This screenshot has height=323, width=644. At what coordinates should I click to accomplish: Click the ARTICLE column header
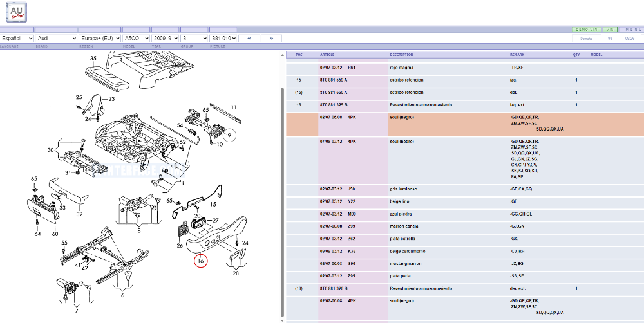(327, 55)
